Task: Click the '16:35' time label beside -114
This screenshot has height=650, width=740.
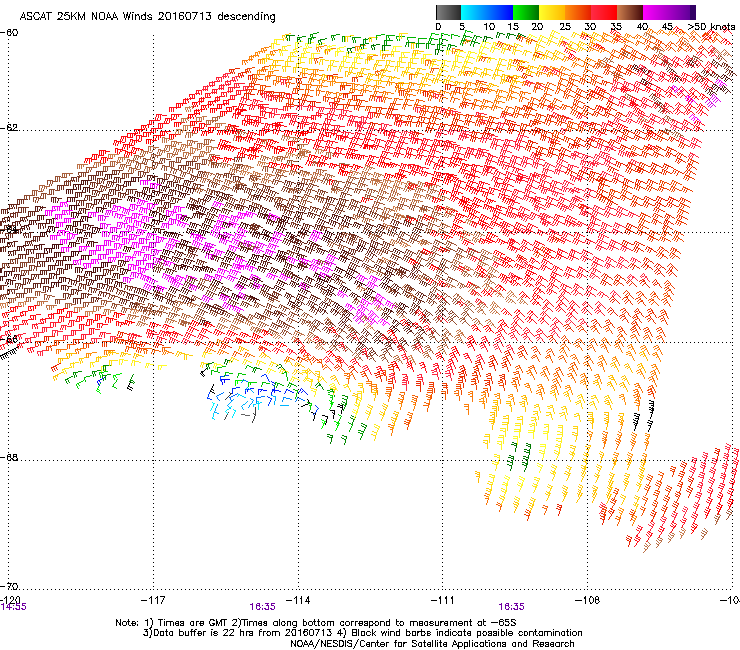Action: (262, 607)
